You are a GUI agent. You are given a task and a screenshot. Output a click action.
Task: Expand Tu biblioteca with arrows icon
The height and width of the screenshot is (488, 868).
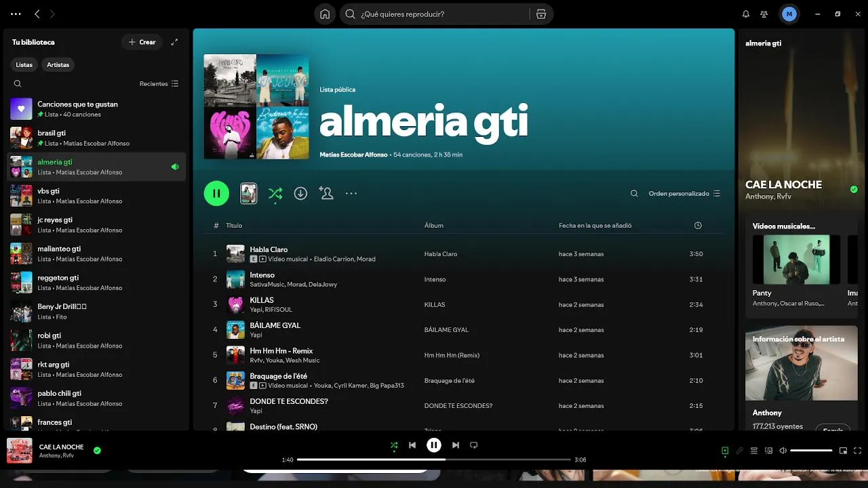174,42
